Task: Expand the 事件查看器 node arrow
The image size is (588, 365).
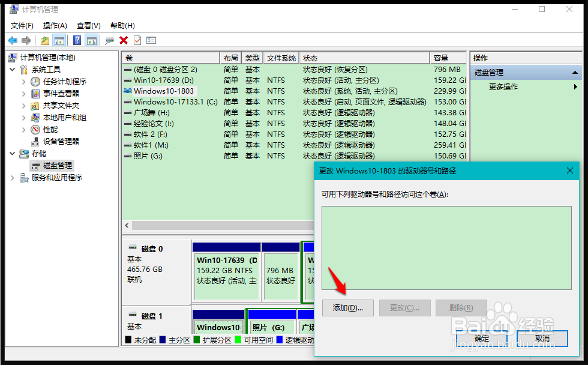Action: point(23,94)
